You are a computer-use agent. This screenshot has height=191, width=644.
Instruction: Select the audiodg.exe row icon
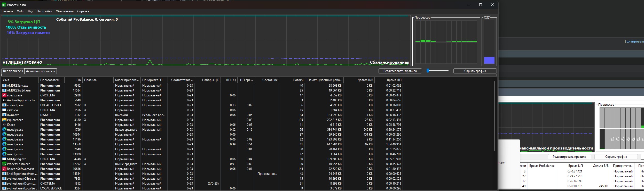tap(4, 105)
